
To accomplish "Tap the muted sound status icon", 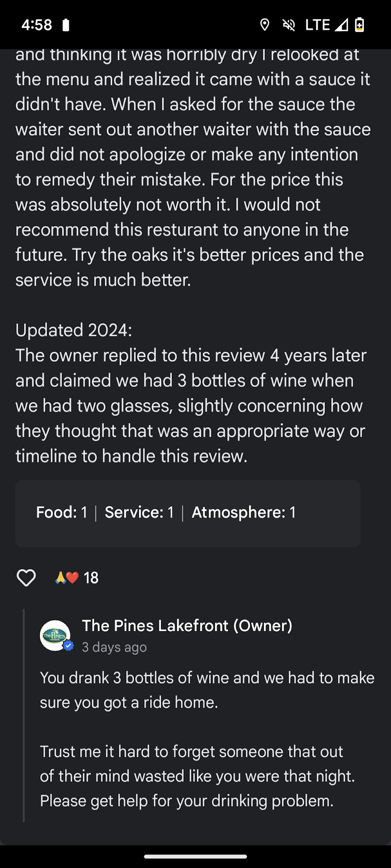I will (289, 25).
